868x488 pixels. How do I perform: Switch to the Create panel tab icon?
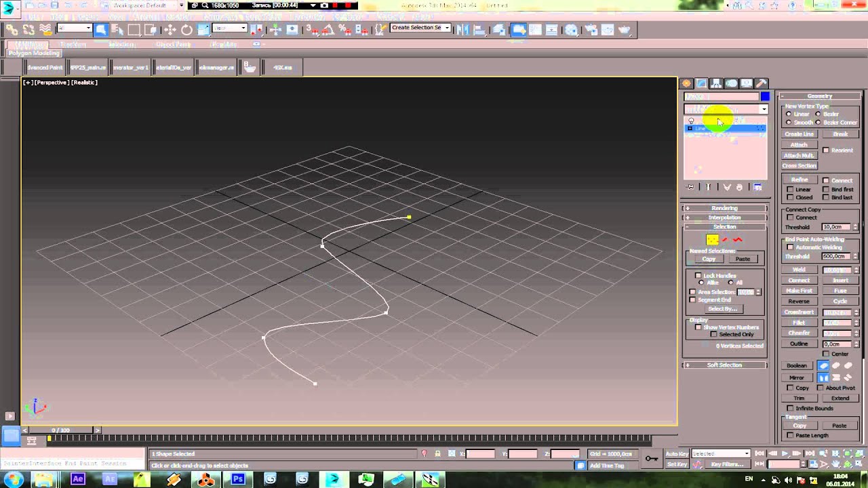[x=686, y=83]
